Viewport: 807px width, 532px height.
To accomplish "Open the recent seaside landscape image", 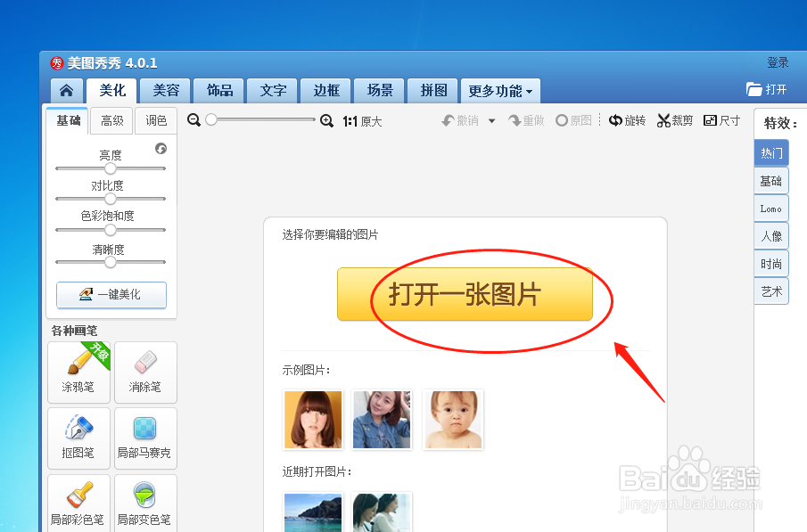I will click(313, 512).
